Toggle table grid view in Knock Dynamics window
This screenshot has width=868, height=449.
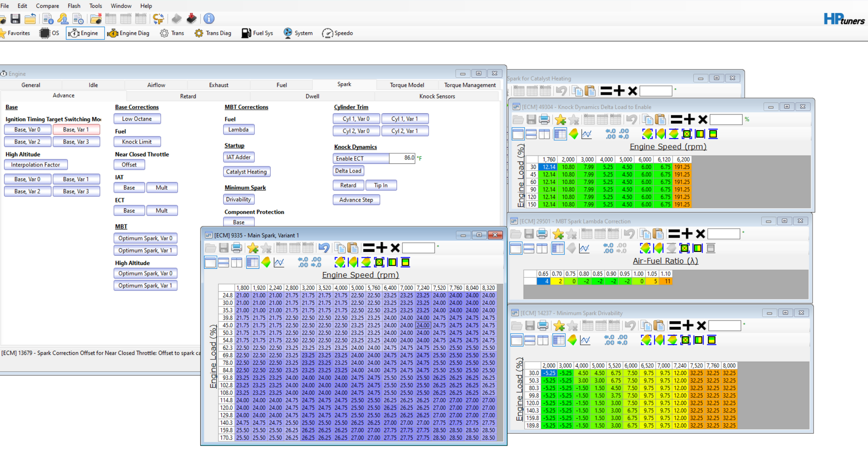(560, 134)
